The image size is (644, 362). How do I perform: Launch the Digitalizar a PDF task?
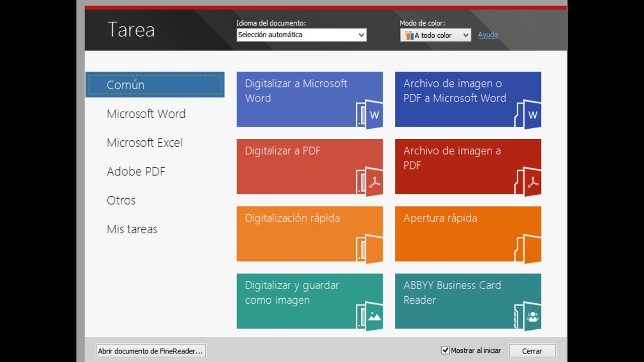(309, 166)
